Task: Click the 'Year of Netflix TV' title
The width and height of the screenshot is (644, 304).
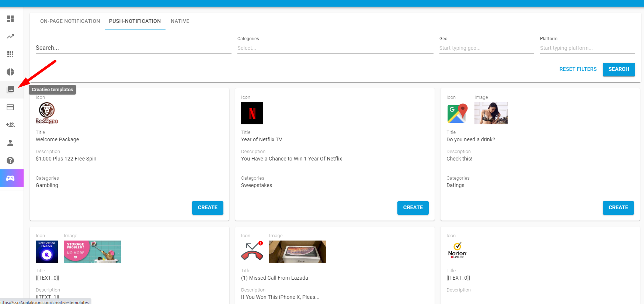Action: tap(261, 139)
